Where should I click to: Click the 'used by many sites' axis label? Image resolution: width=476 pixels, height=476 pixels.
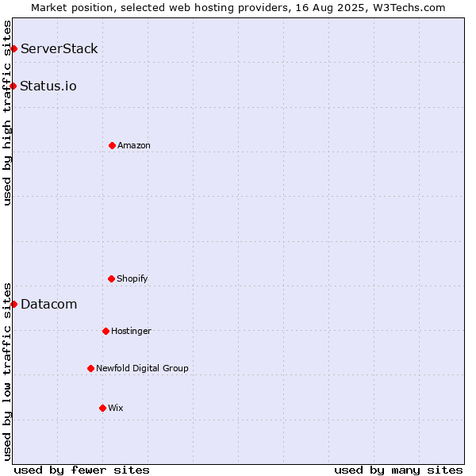click(398, 470)
